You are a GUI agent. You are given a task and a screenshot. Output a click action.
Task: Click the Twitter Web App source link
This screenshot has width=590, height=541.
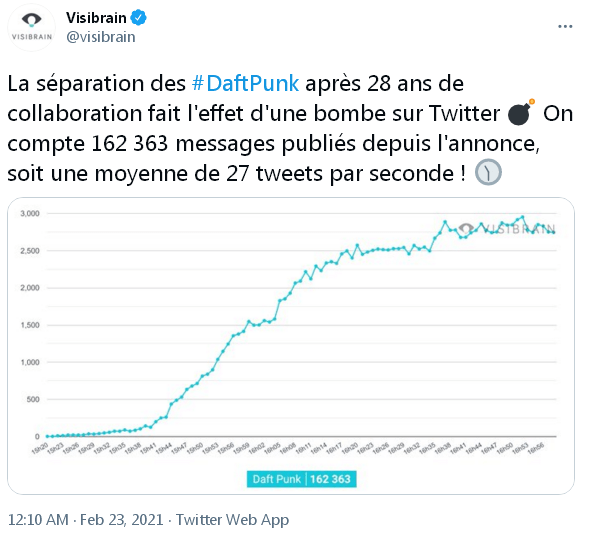233,520
